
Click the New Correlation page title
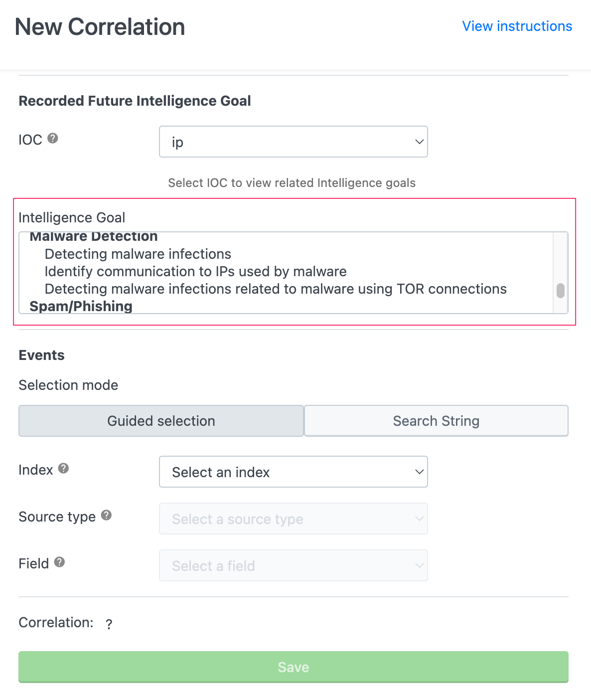pyautogui.click(x=100, y=27)
